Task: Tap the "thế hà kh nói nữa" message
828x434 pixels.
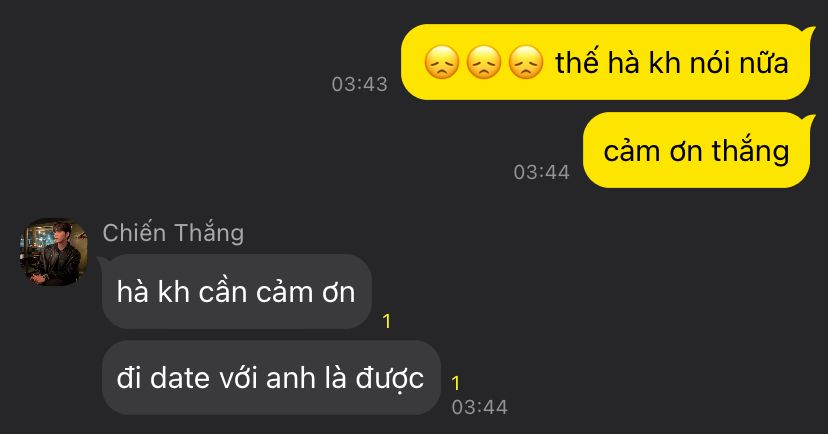Action: point(607,62)
